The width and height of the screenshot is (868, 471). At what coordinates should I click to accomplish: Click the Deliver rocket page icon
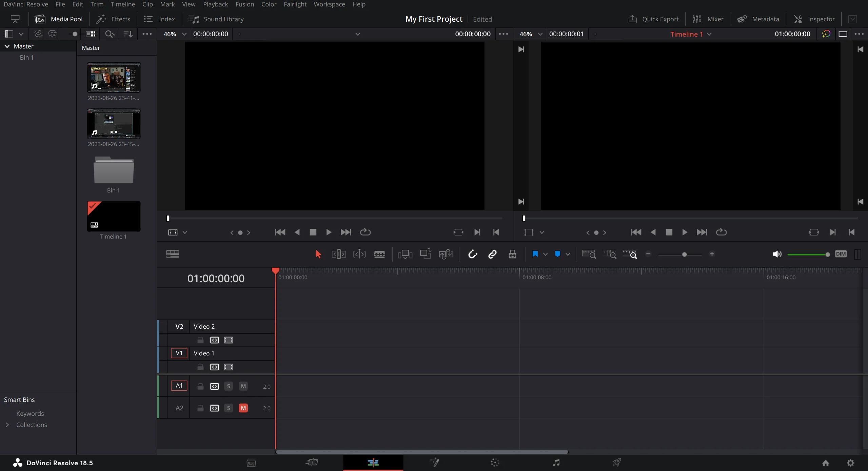tap(617, 463)
